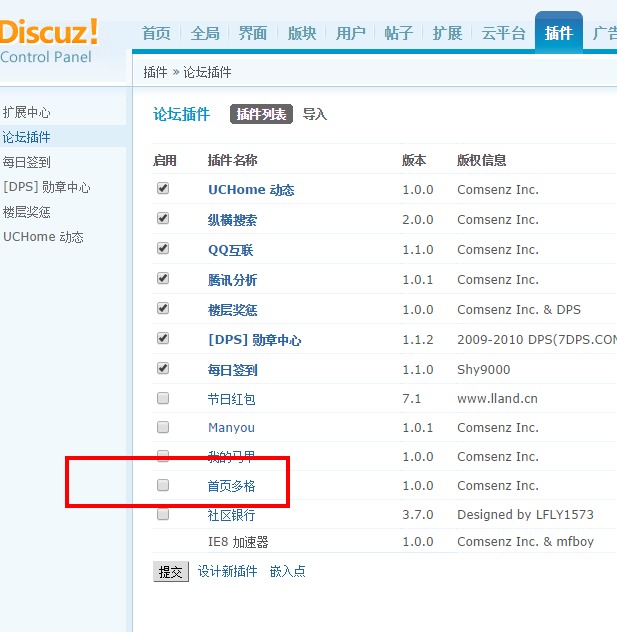This screenshot has width=617, height=632.
Task: Click the 版本 column header
Action: point(414,160)
